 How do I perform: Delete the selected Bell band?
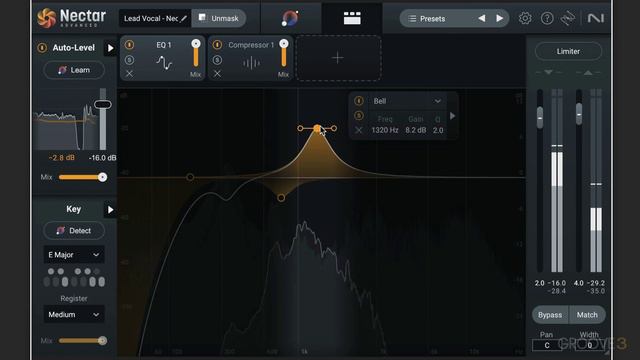(359, 130)
